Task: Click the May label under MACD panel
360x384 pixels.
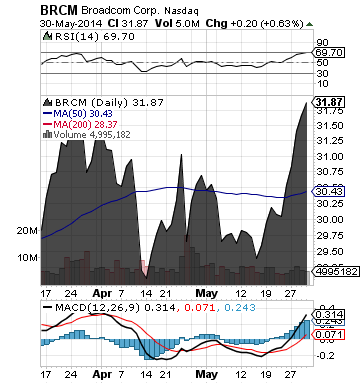Action: 206,374
